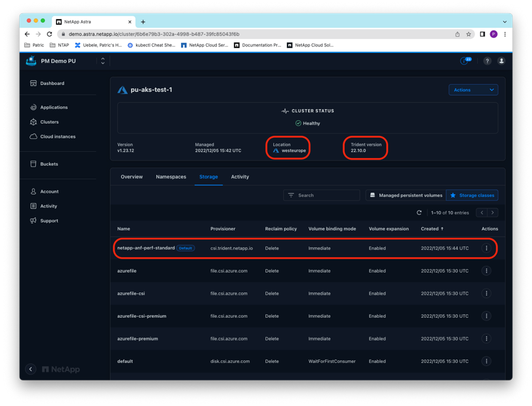Open the user profile icon in Astra header

(501, 61)
